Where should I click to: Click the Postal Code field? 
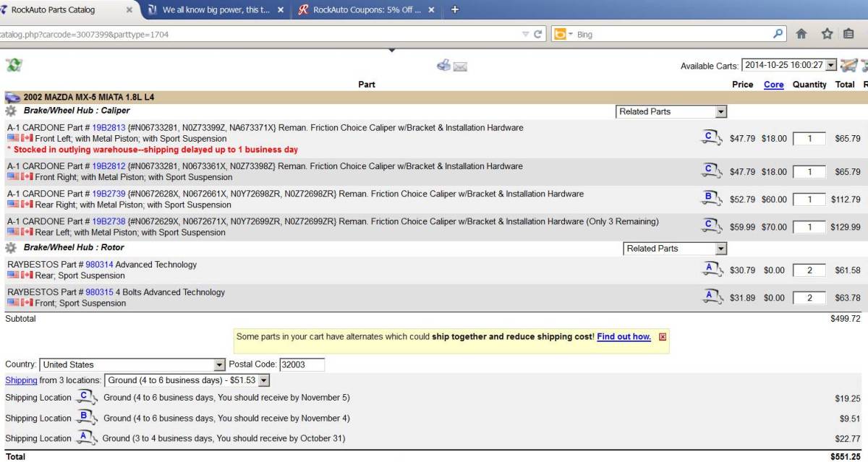click(x=302, y=364)
